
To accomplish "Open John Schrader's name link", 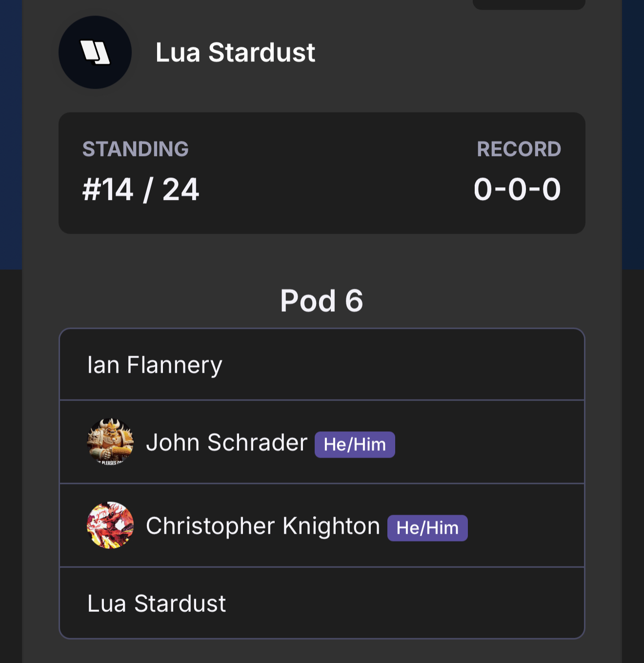I will coord(227,442).
